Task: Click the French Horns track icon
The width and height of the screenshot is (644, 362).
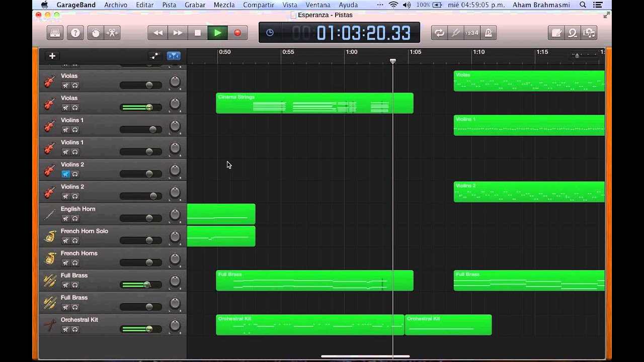Action: pyautogui.click(x=49, y=258)
